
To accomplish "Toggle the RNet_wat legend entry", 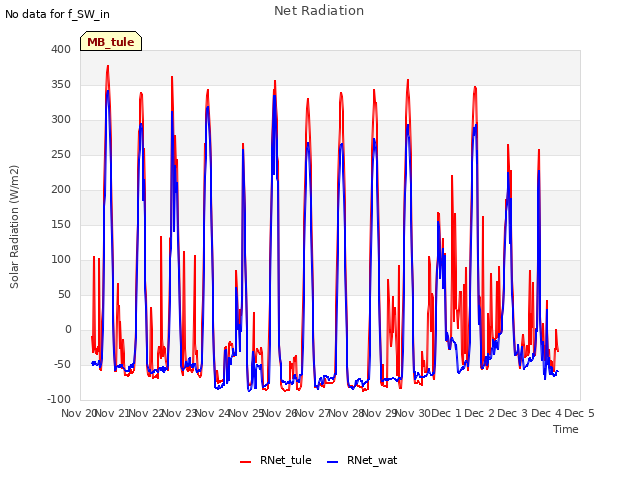I will click(x=362, y=460).
